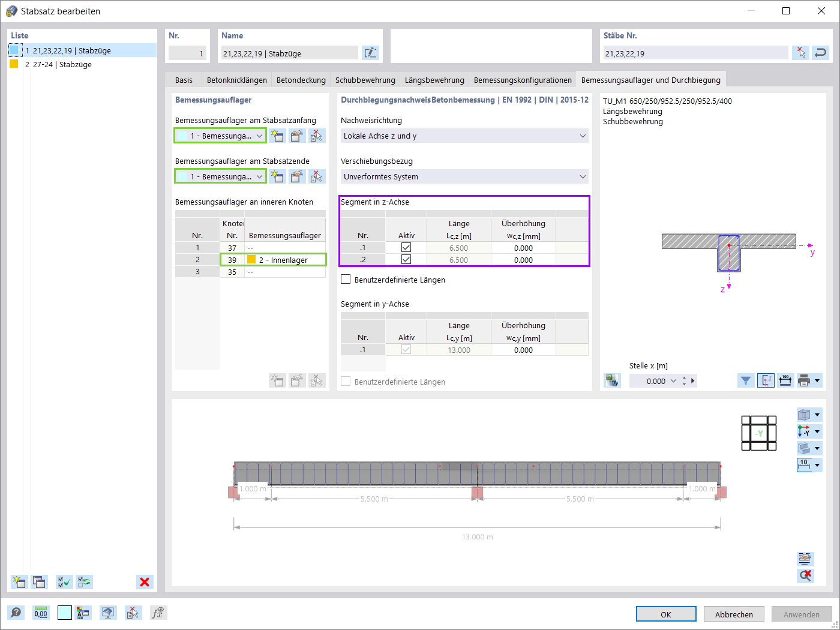Click the pick-support cursor icon at Stabsatzende
The width and height of the screenshot is (840, 630).
(317, 176)
